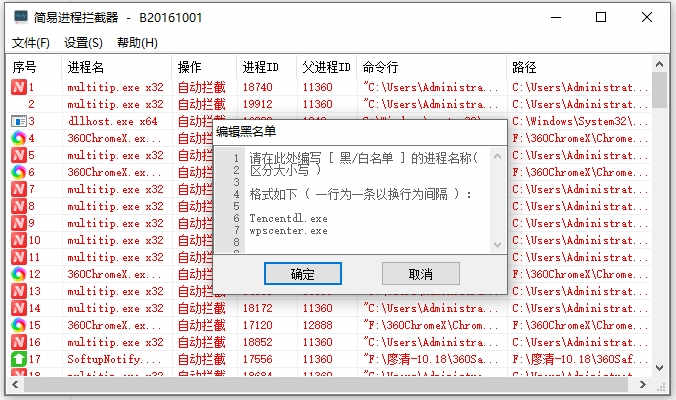This screenshot has width=676, height=400.
Task: Open the 帮助(H) menu
Action: pos(137,43)
